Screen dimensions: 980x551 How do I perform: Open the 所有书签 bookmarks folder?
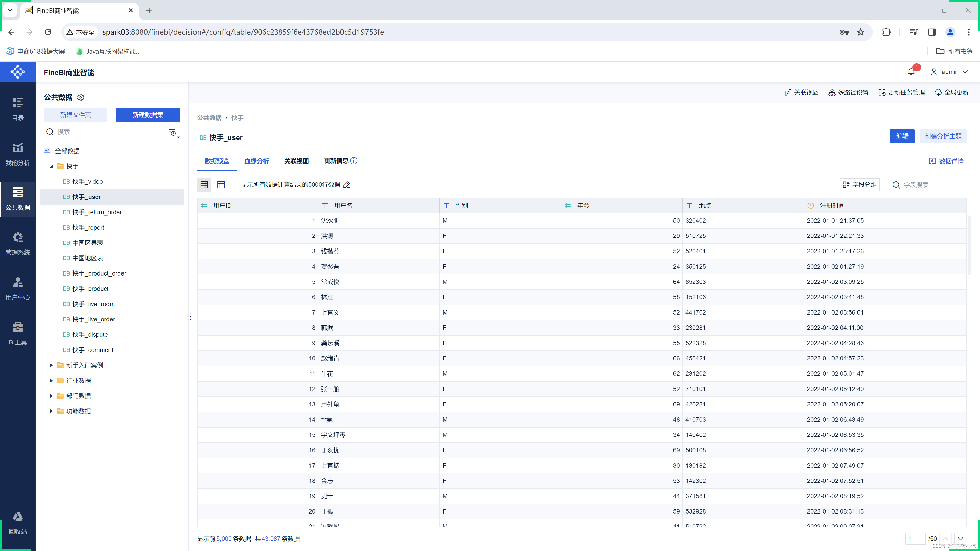pos(954,51)
